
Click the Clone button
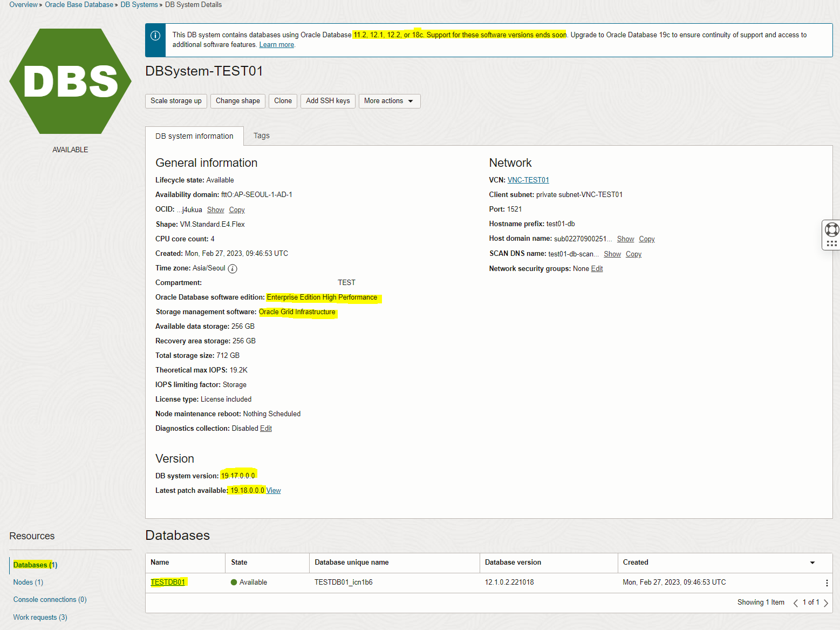(283, 101)
